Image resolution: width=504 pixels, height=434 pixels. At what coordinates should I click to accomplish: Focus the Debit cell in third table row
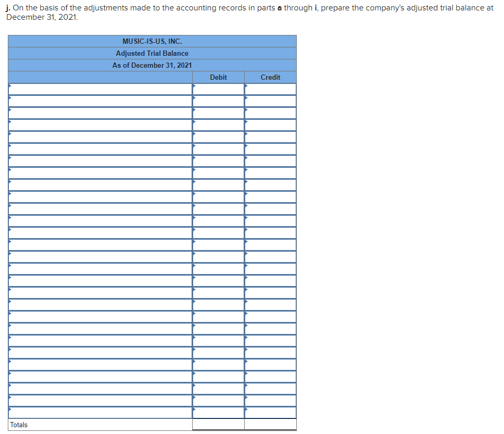[219, 113]
